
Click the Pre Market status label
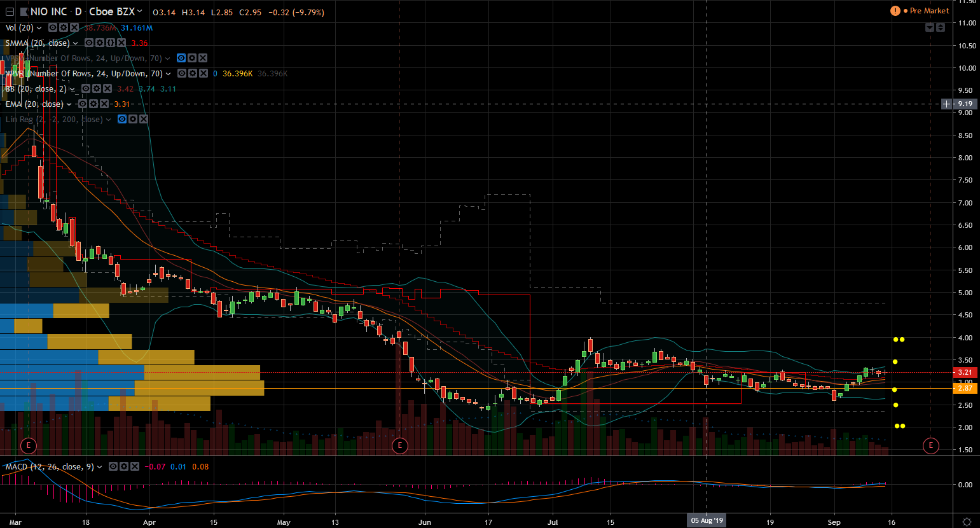pyautogui.click(x=929, y=11)
